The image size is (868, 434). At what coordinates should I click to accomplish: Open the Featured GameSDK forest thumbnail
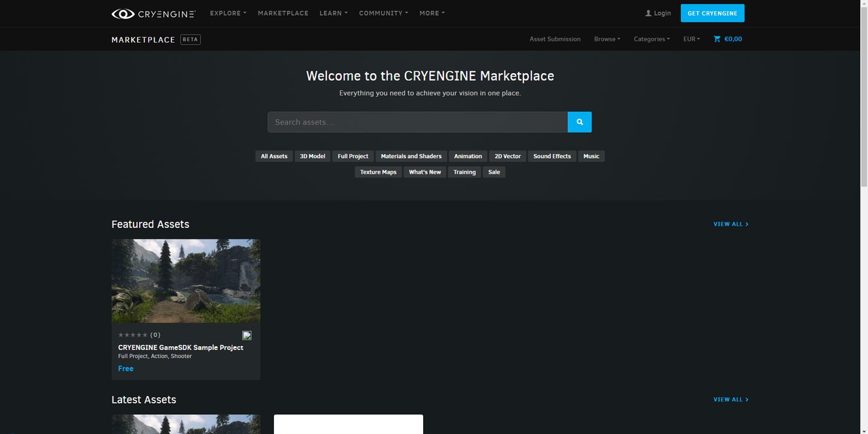[x=186, y=281]
